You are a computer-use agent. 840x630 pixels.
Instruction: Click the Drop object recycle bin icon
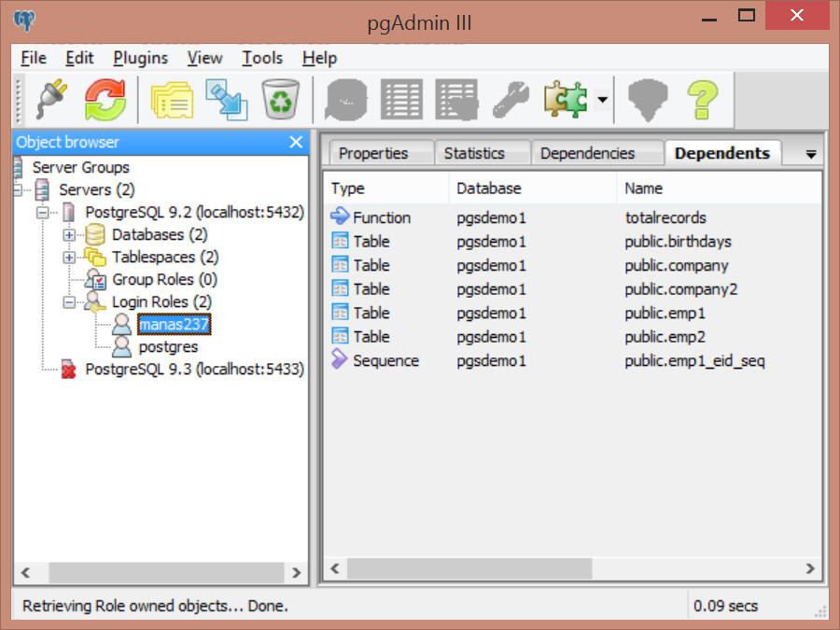(x=280, y=100)
